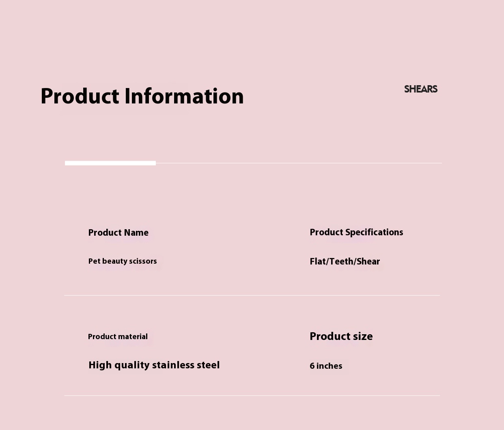Select the "Product Name" label
Image resolution: width=504 pixels, height=430 pixels.
pos(118,233)
